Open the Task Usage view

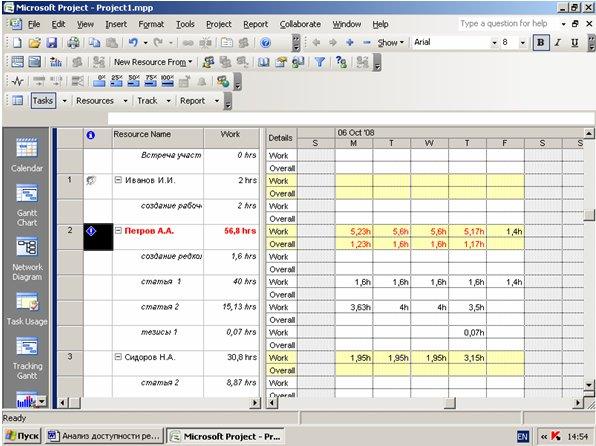click(x=27, y=309)
